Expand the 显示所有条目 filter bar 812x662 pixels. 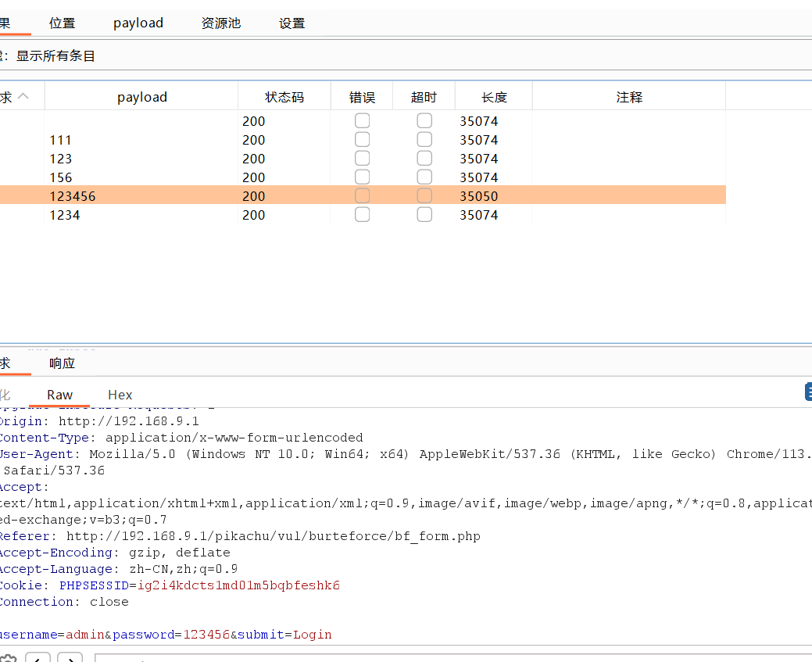tap(55, 55)
